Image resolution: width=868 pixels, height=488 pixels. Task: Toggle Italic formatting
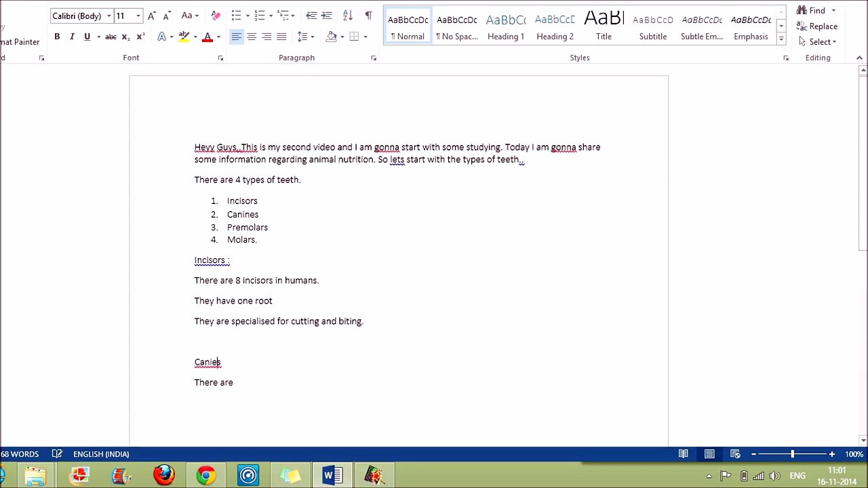(72, 37)
